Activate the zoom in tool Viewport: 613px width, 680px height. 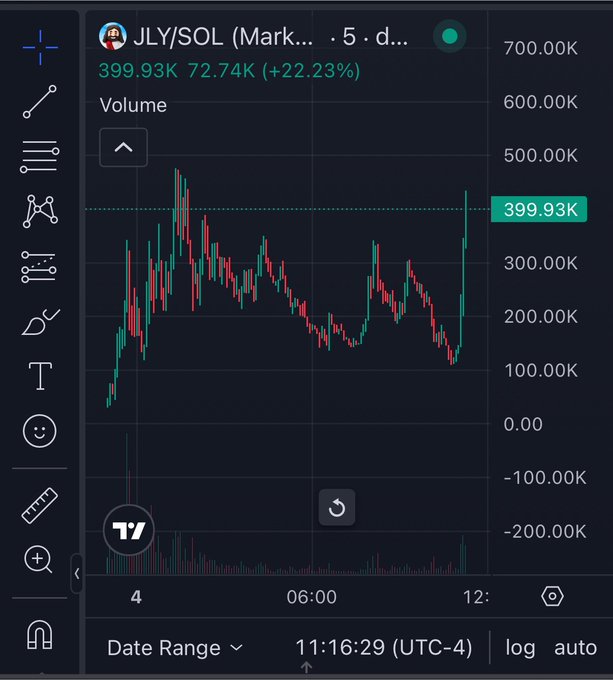click(x=38, y=559)
